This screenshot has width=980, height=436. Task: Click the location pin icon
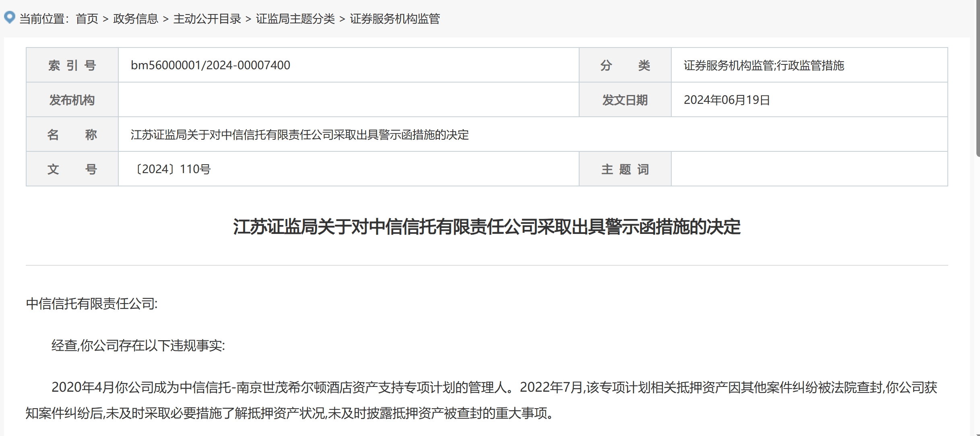coord(9,18)
